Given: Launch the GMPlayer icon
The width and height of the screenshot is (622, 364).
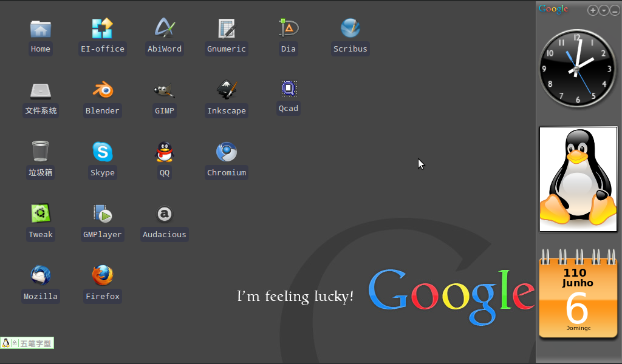Looking at the screenshot, I should [102, 214].
